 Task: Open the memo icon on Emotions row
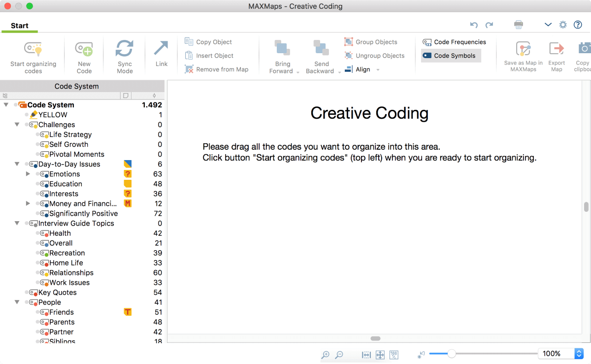[x=128, y=174]
